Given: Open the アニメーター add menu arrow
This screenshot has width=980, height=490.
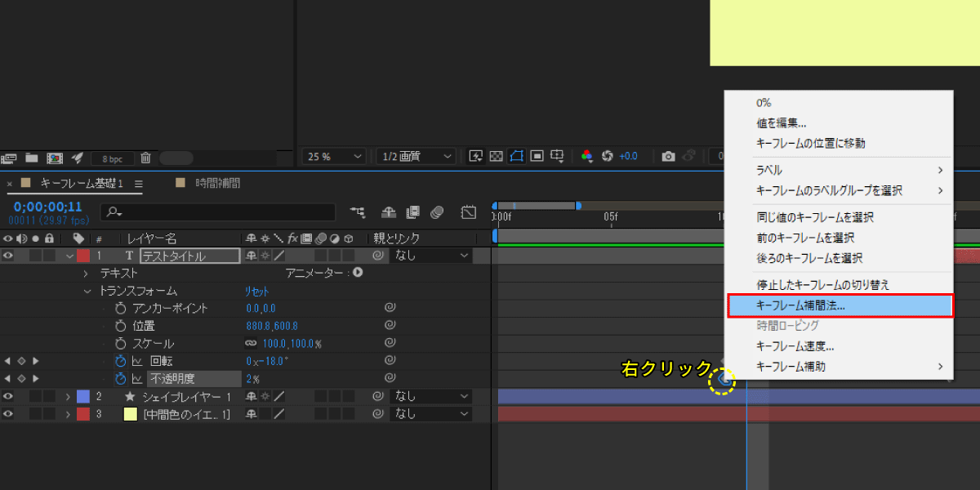Looking at the screenshot, I should (x=358, y=273).
